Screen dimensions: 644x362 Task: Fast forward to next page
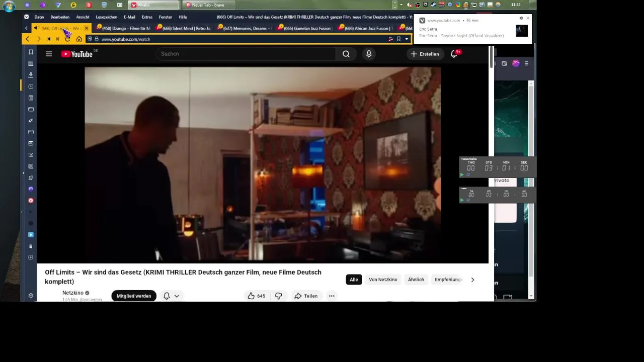[x=58, y=39]
